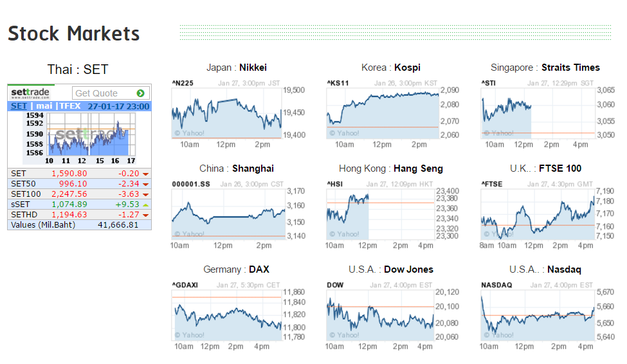Type in the Get Quote field

tap(103, 93)
